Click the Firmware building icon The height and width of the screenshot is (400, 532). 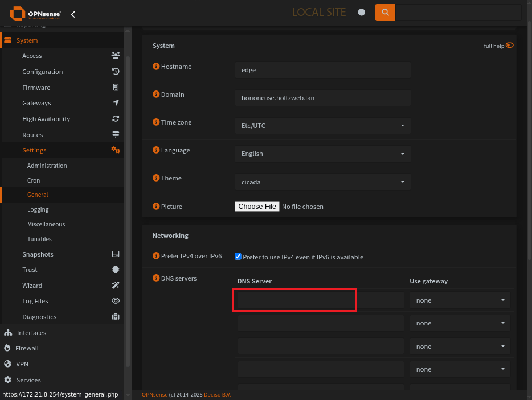click(116, 88)
